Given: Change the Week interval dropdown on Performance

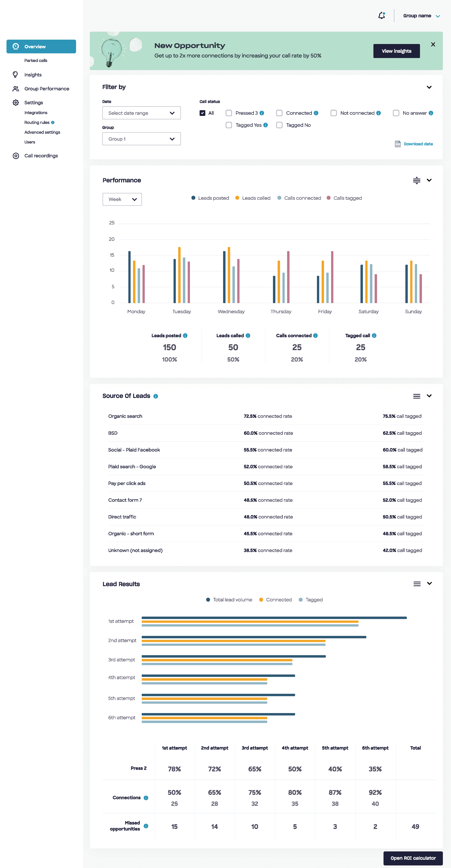Looking at the screenshot, I should 122,199.
